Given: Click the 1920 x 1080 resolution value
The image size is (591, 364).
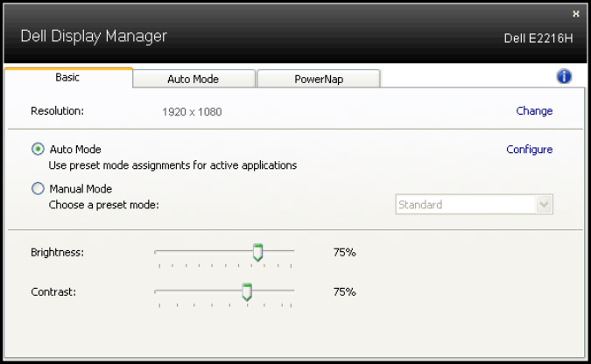Looking at the screenshot, I should [193, 112].
